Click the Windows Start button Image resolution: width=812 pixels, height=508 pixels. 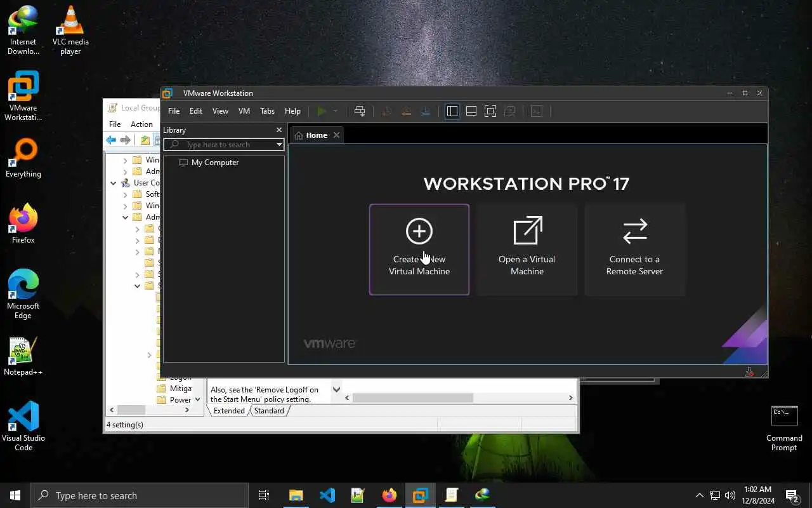15,495
